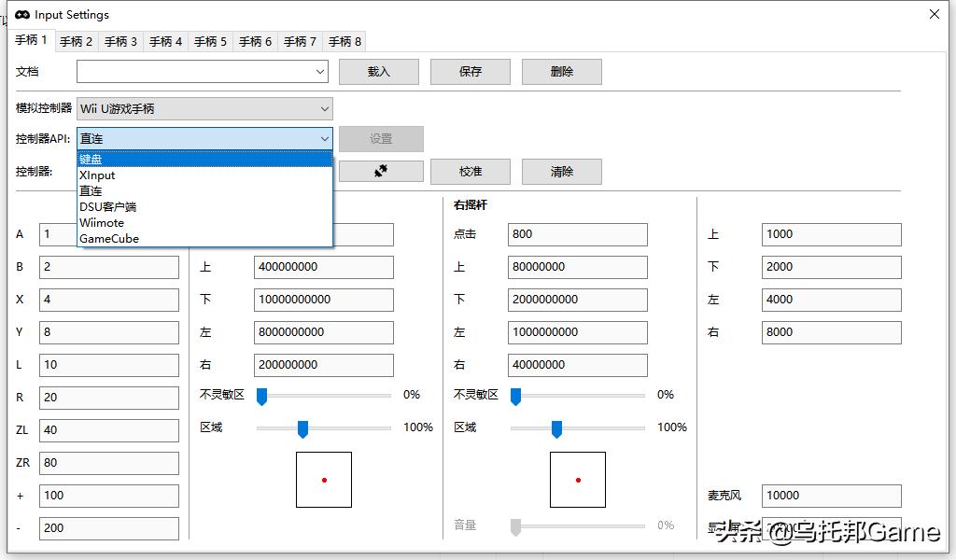This screenshot has width=956, height=560.
Task: Click the controller connect icon button
Action: [381, 172]
